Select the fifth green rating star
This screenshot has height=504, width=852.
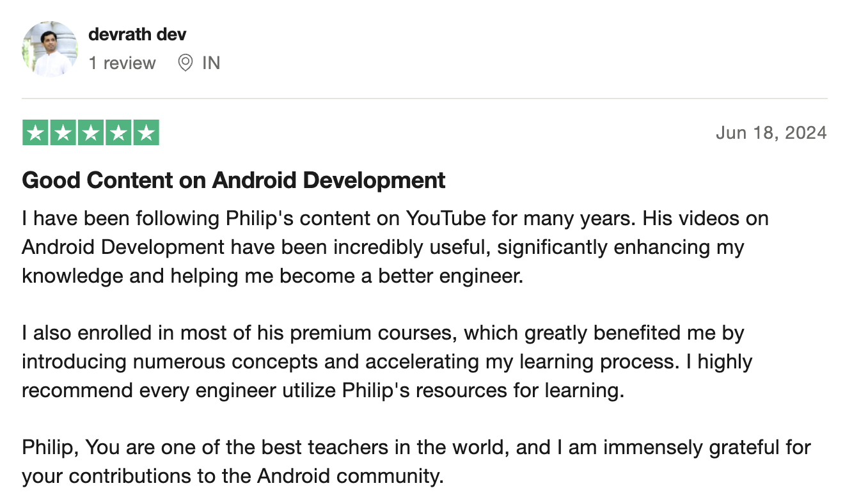[146, 133]
